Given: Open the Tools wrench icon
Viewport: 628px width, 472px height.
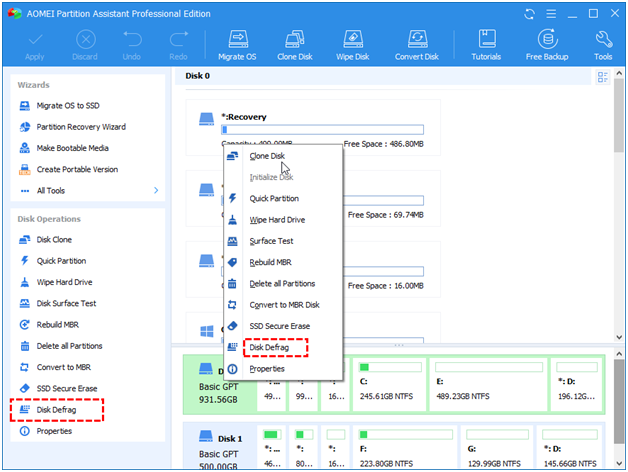Looking at the screenshot, I should (x=603, y=45).
